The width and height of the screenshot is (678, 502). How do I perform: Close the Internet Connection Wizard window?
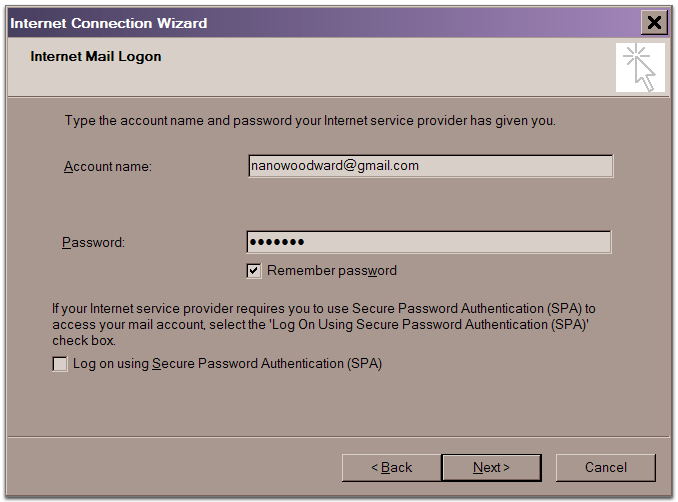pyautogui.click(x=654, y=22)
